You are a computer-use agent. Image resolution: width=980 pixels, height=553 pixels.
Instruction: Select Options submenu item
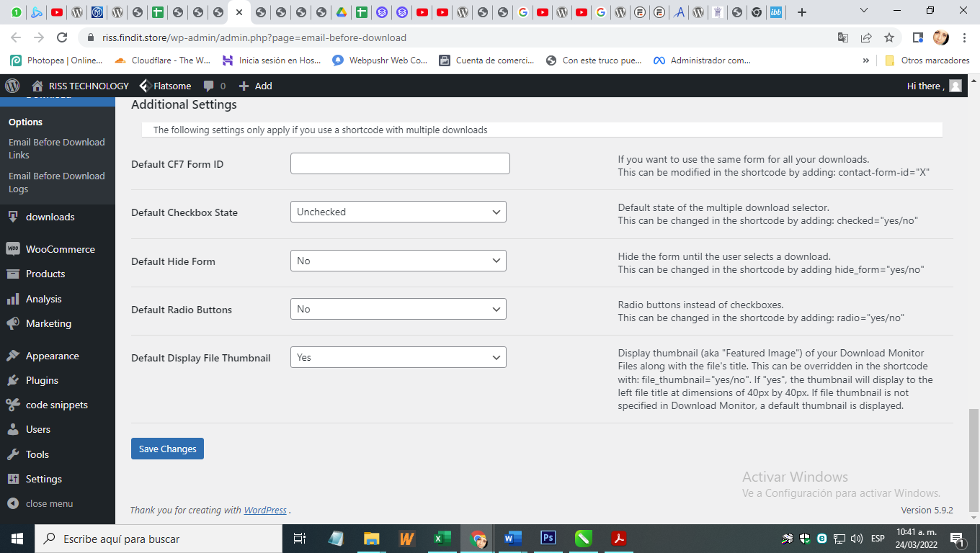pyautogui.click(x=25, y=122)
